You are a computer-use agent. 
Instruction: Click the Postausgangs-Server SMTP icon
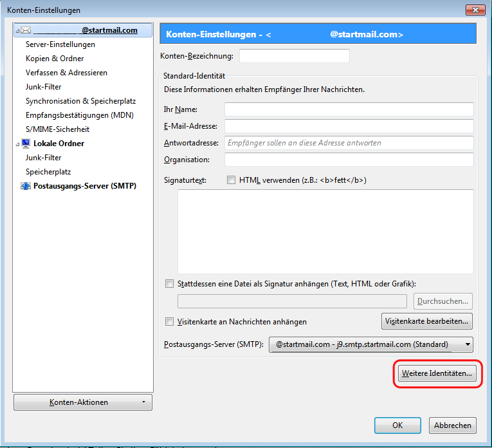[x=26, y=186]
